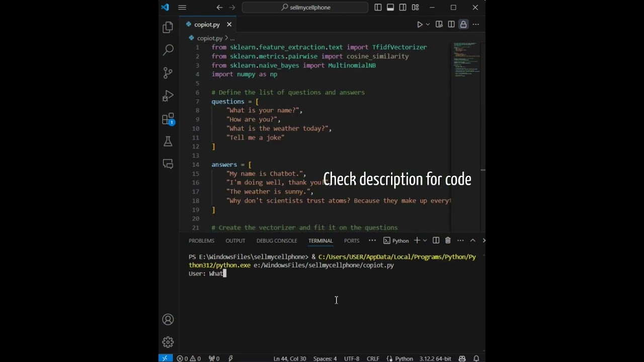
Task: Click the debug status bar icon
Action: pos(231,358)
